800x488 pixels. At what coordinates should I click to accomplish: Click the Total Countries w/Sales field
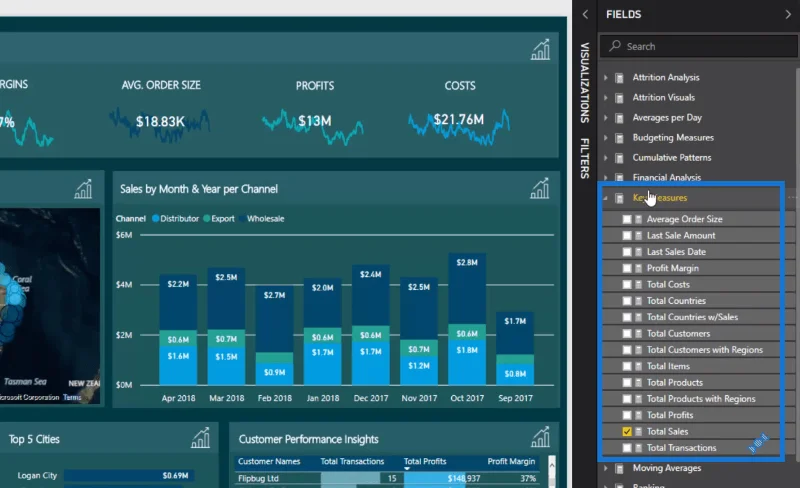pyautogui.click(x=692, y=317)
